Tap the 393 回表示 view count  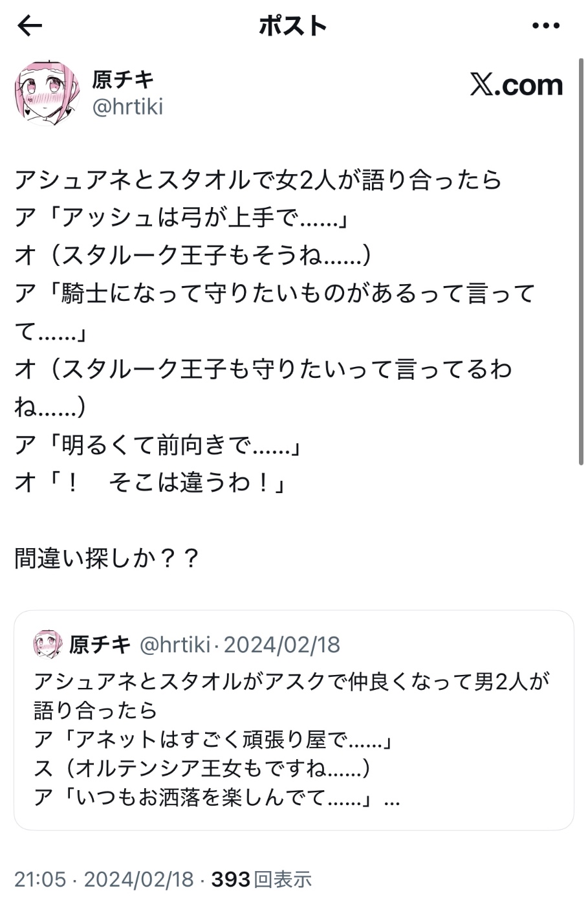pos(261,879)
